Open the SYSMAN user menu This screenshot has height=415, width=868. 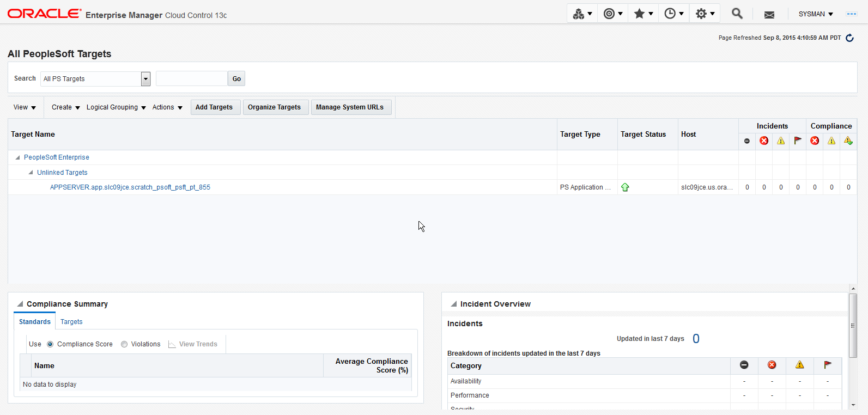(x=816, y=14)
